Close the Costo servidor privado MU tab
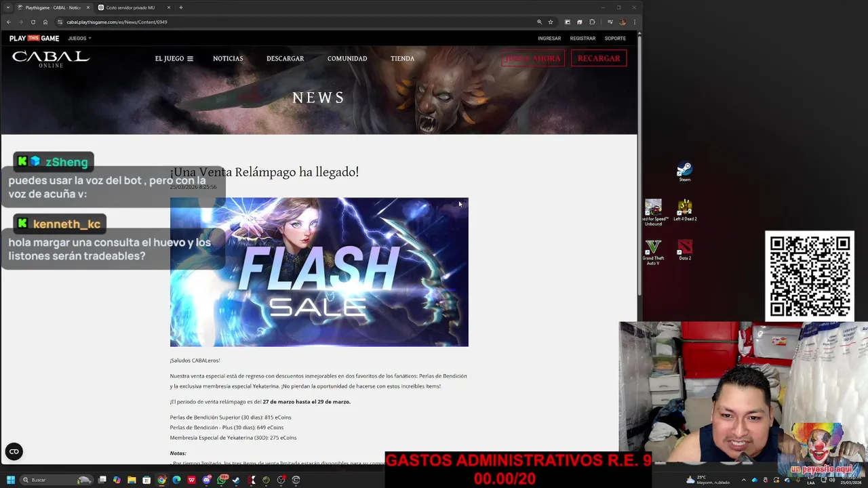Viewport: 868px width, 488px height. pos(169,7)
